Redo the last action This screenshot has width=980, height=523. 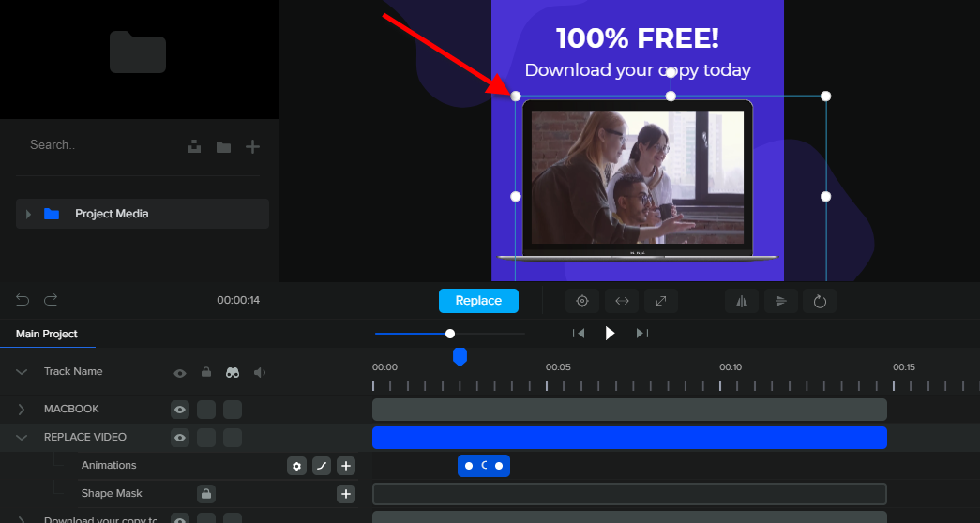51,300
